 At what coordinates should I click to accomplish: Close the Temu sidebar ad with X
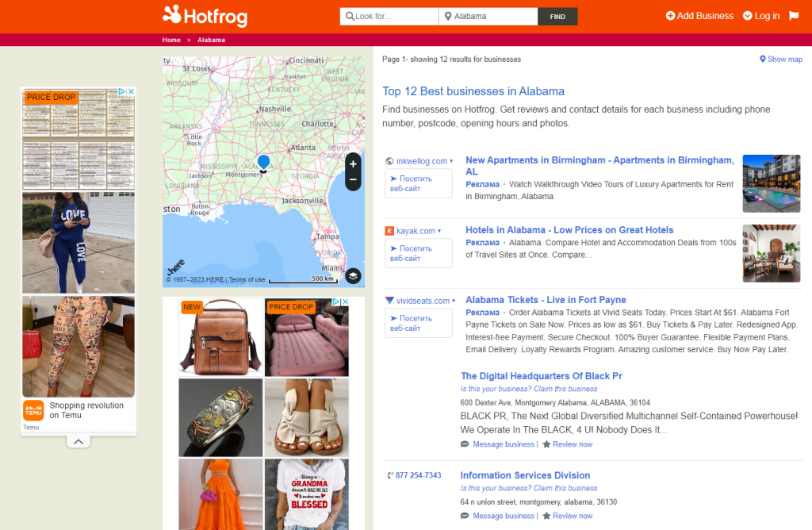coord(132,91)
